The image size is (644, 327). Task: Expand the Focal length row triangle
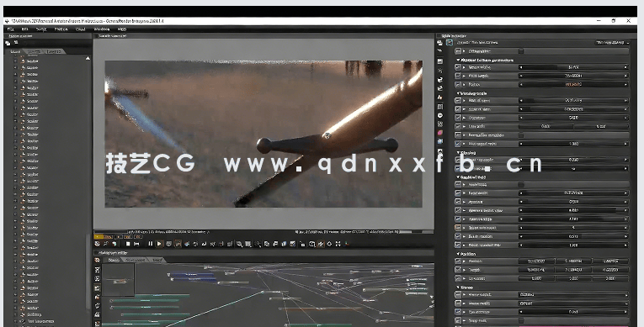pos(465,76)
